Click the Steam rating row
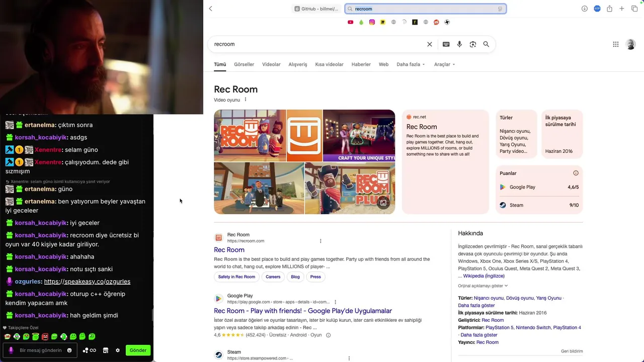 [x=539, y=205]
